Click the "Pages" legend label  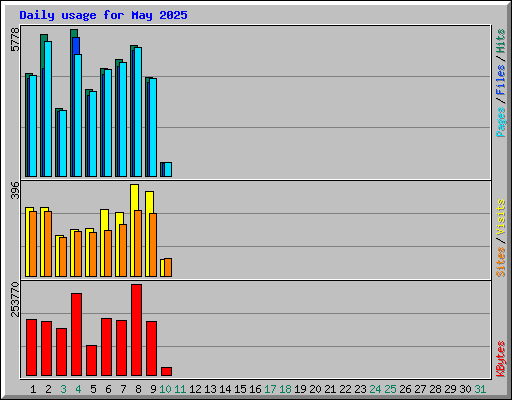point(501,122)
